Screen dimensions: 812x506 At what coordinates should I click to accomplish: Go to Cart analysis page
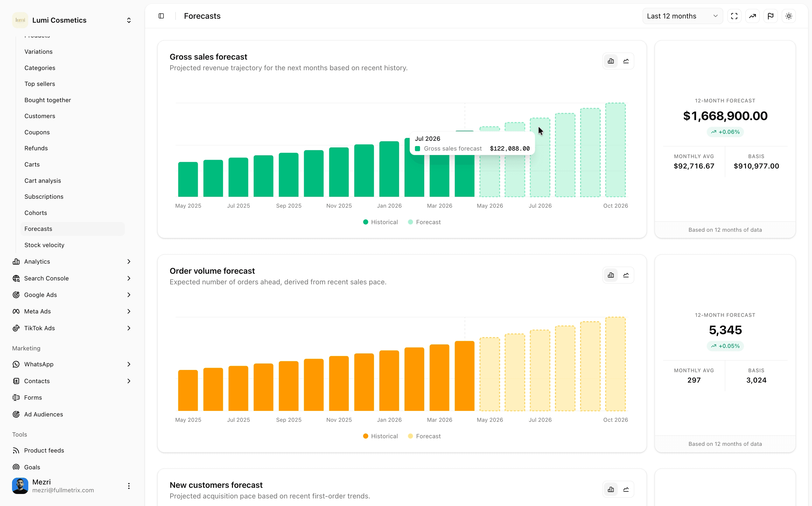[72, 181]
